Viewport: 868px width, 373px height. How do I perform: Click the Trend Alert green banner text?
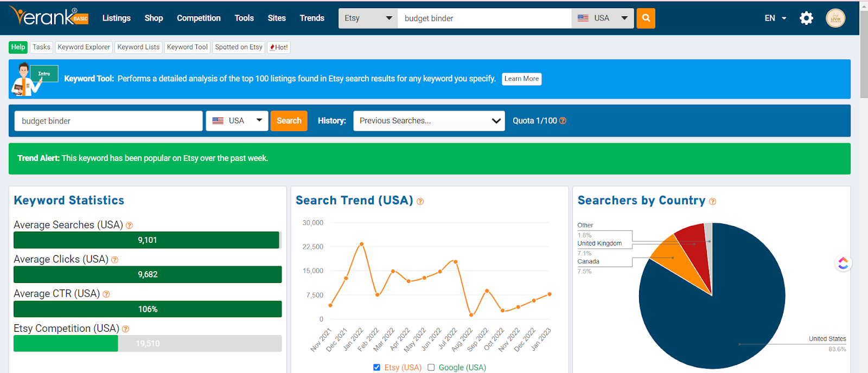pos(143,158)
